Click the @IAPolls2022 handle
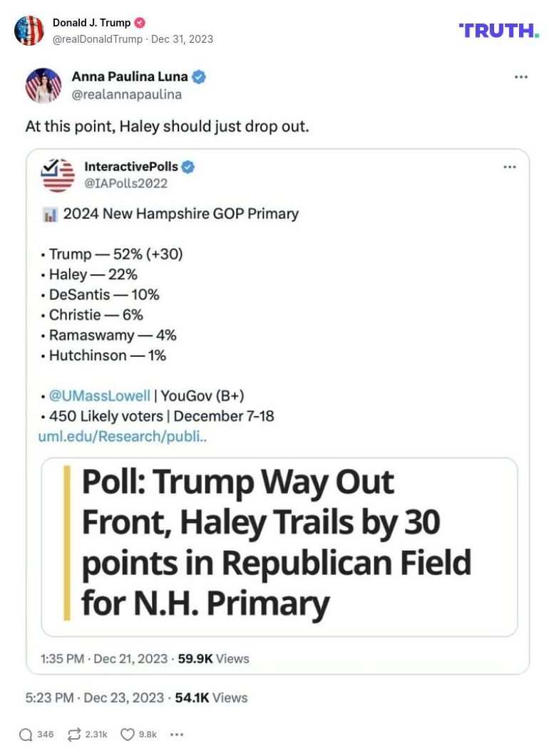554x756 pixels. [x=126, y=183]
